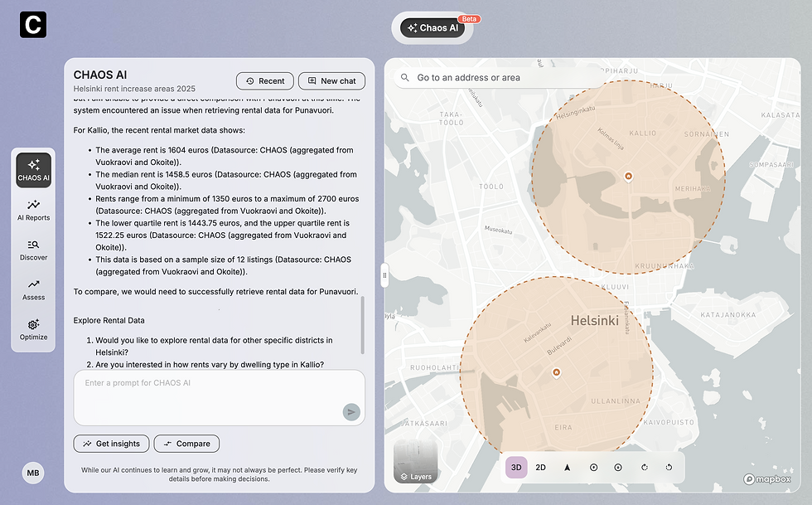Click the Bulevardi street label on the map
812x505 pixels.
[559, 345]
